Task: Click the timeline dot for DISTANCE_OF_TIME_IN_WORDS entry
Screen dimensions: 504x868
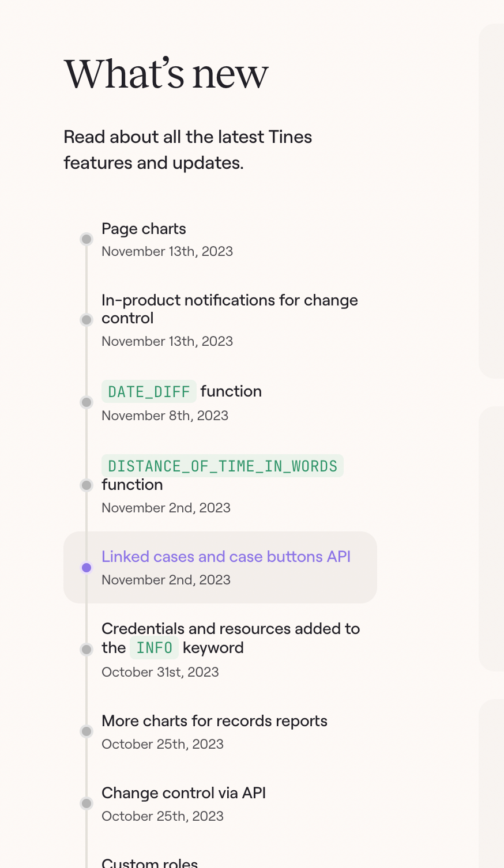Action: [x=86, y=485]
